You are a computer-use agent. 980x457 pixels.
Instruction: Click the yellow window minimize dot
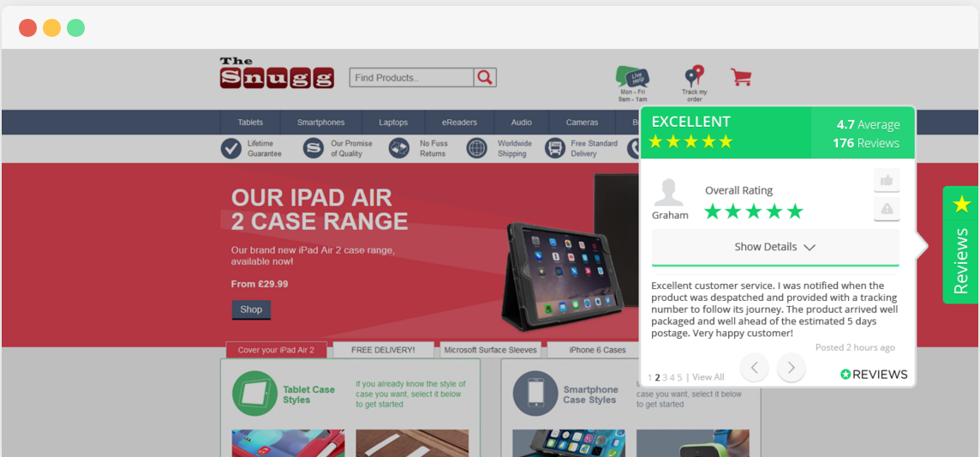52,28
